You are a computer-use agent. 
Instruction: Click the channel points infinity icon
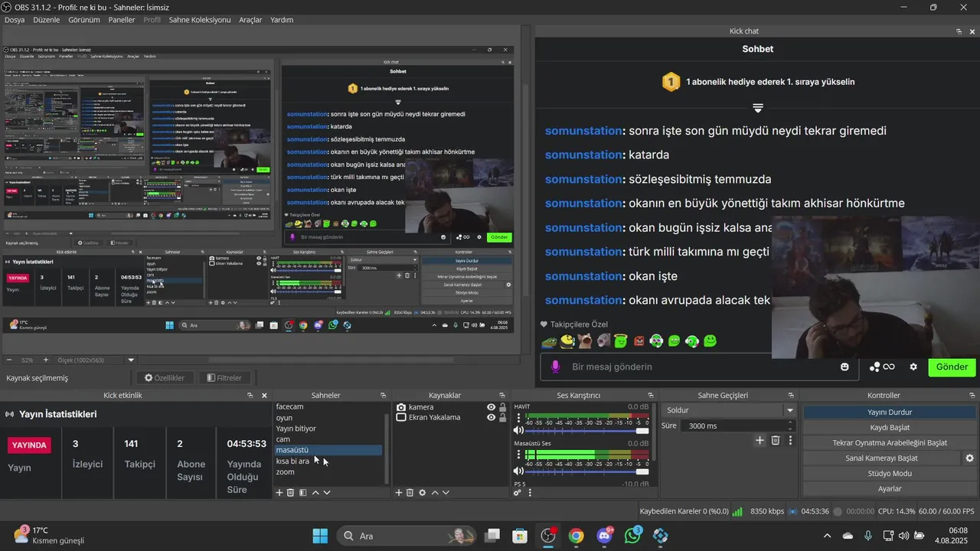pos(889,367)
